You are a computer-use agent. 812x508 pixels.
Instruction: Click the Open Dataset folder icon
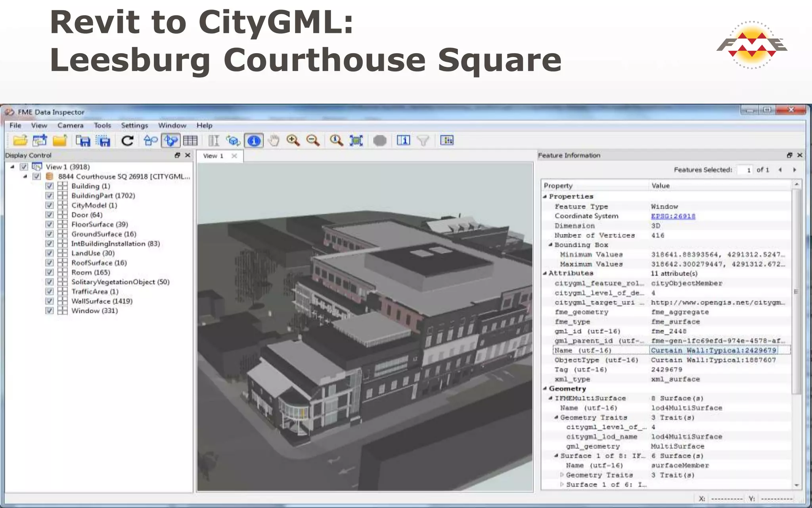tap(20, 140)
